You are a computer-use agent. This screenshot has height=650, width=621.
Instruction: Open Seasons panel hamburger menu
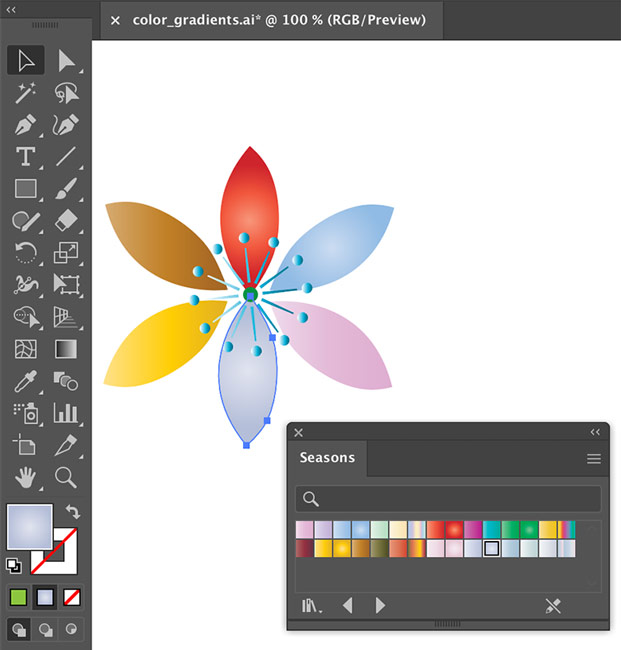[594, 459]
